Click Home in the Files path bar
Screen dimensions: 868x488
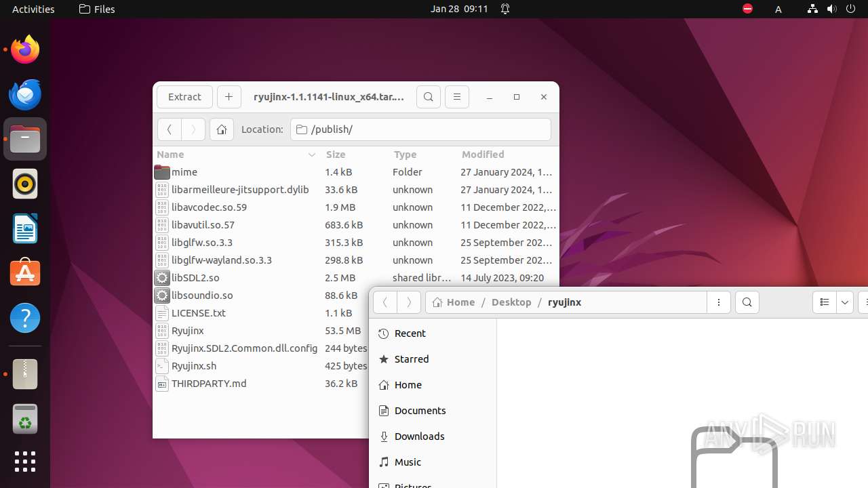coord(454,302)
